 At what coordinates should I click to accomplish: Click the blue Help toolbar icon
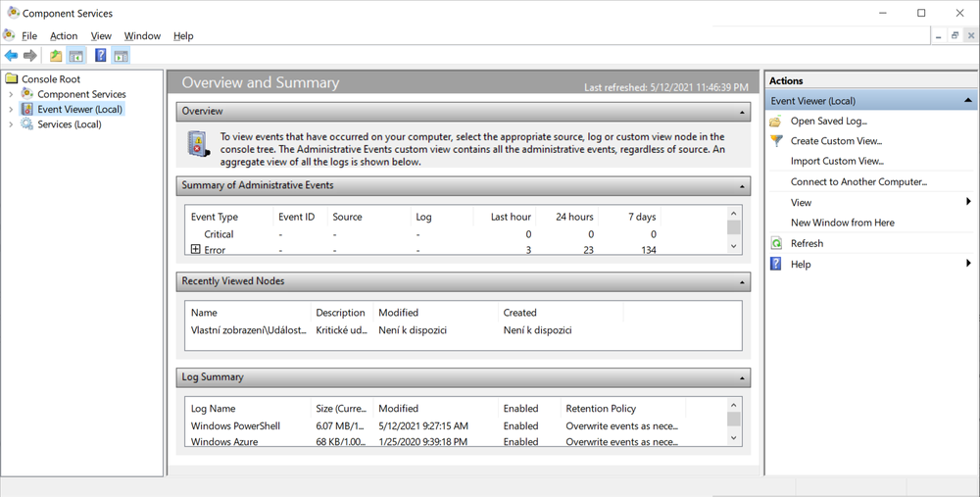coord(100,56)
